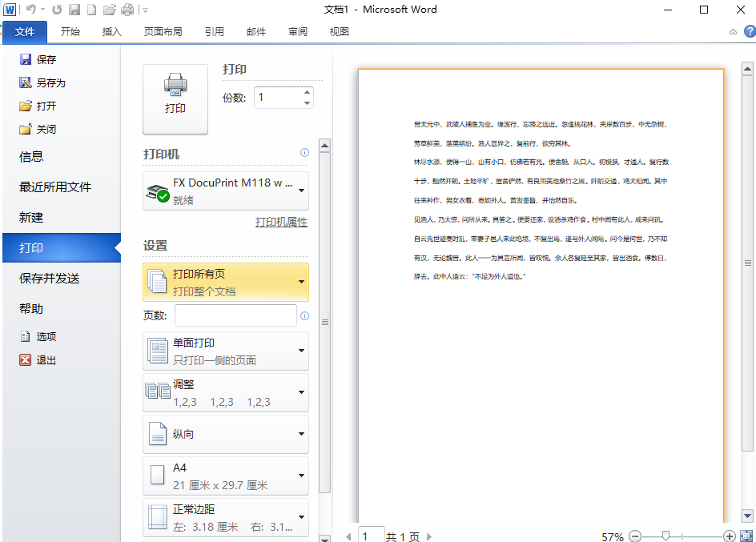Click the info icon beside 页数 field
The width and height of the screenshot is (756, 542).
pos(304,316)
